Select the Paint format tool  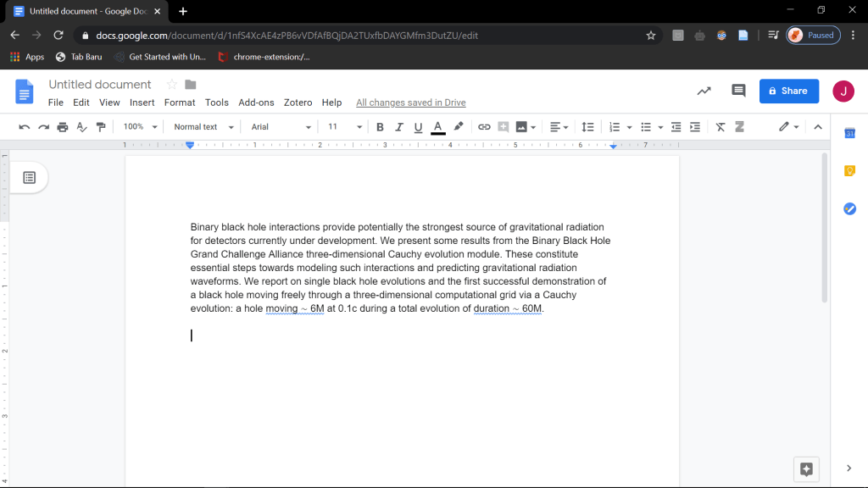pos(101,127)
